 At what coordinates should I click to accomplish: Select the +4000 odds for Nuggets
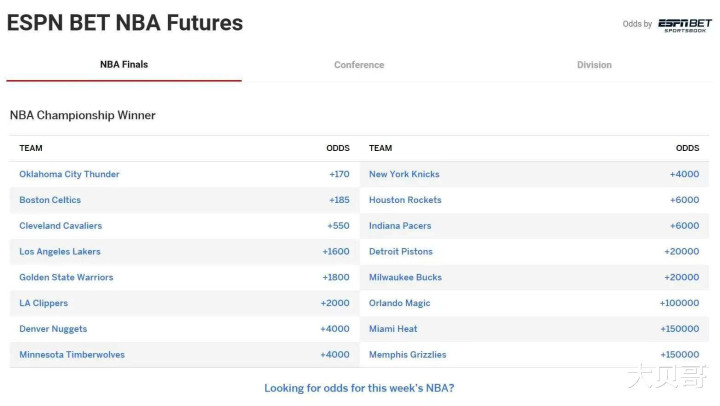point(335,329)
